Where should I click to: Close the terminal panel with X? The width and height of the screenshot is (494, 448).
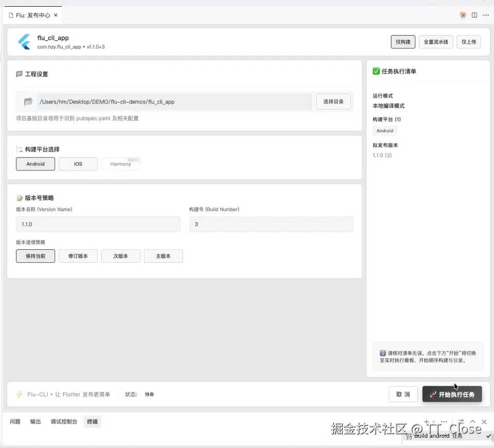point(484,422)
